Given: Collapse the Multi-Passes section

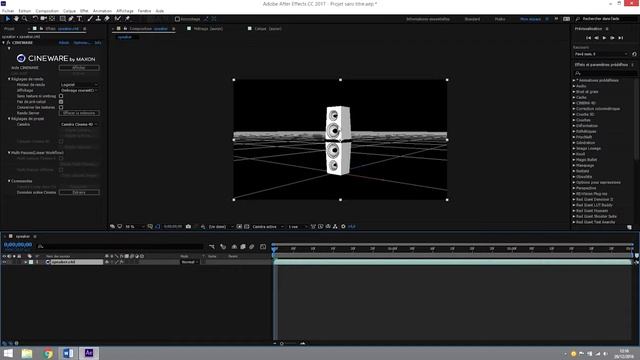Looking at the screenshot, I should click(9, 153).
